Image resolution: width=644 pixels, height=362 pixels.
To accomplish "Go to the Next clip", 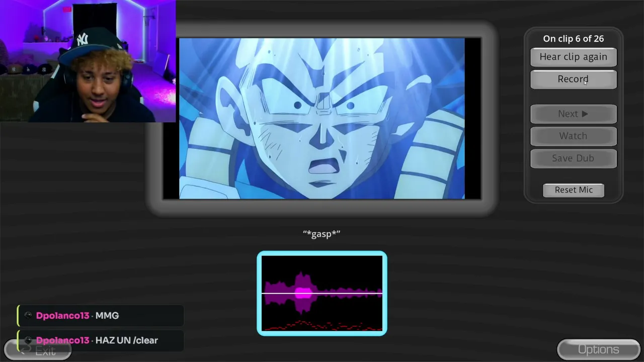I will pos(573,114).
